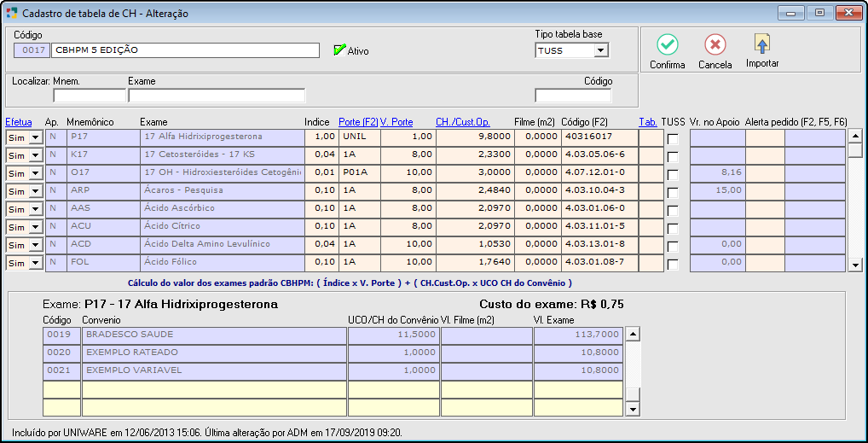Toggle the Ativo checkbox
Viewport: 868px width, 443px height.
coord(339,50)
